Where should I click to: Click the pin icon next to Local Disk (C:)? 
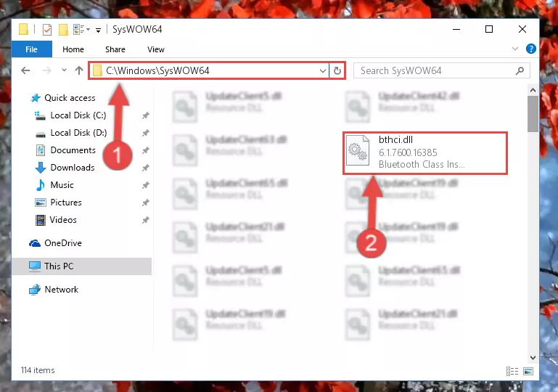tap(145, 115)
